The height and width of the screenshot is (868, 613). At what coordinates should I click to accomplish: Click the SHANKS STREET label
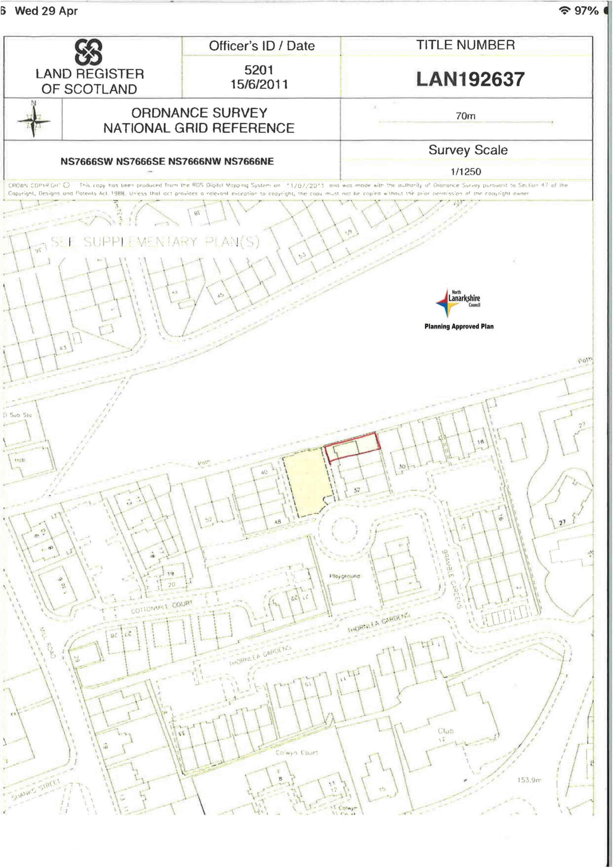pos(36,790)
